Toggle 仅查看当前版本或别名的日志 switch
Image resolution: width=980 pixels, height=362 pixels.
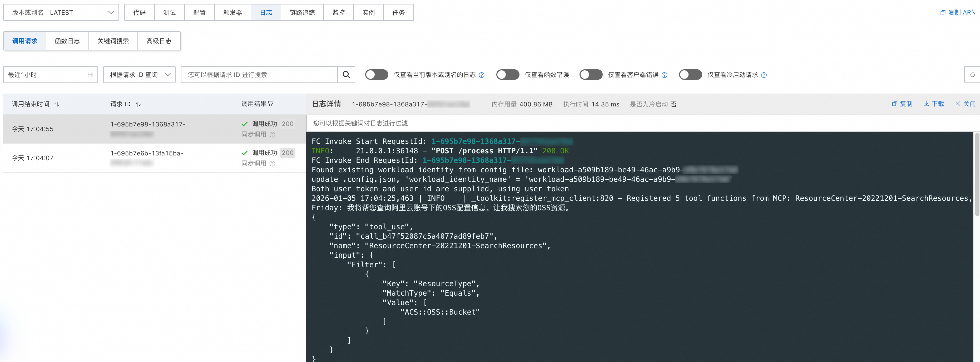pos(376,75)
